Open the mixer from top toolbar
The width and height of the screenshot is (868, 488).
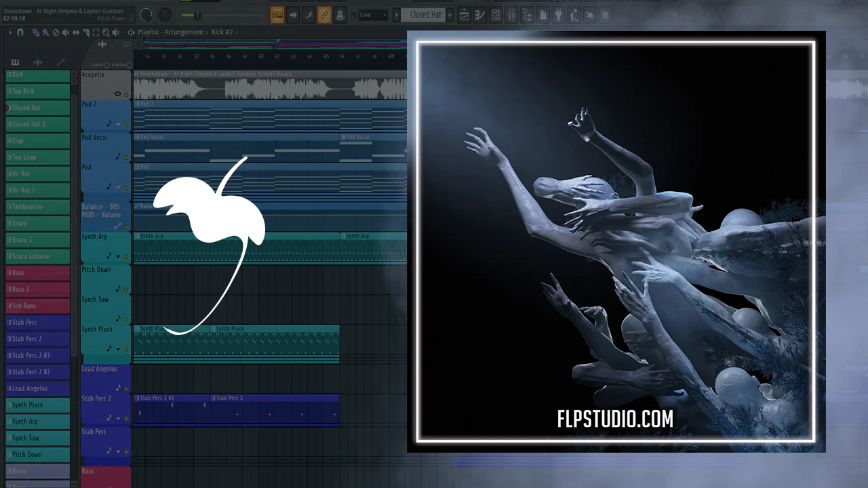coord(511,15)
